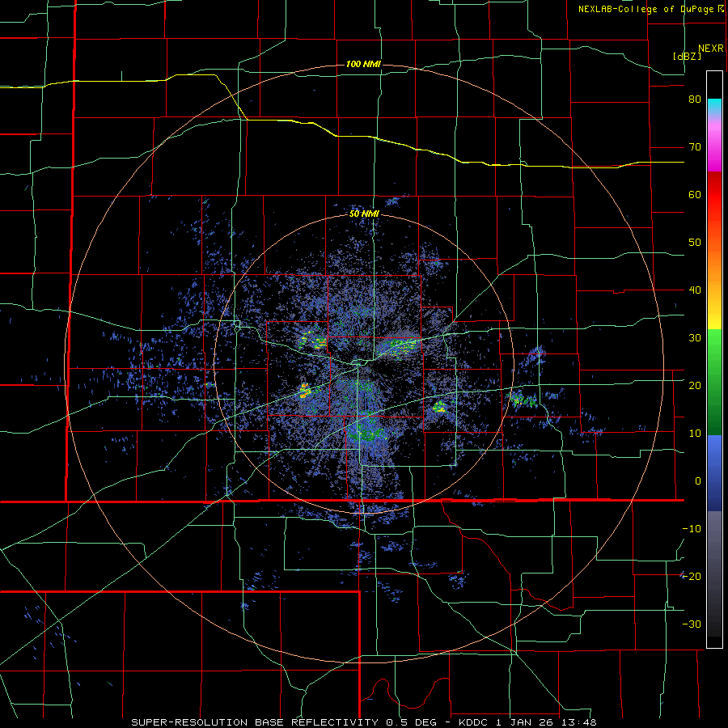
Task: Click the green segment of the color bar
Action: click(714, 382)
